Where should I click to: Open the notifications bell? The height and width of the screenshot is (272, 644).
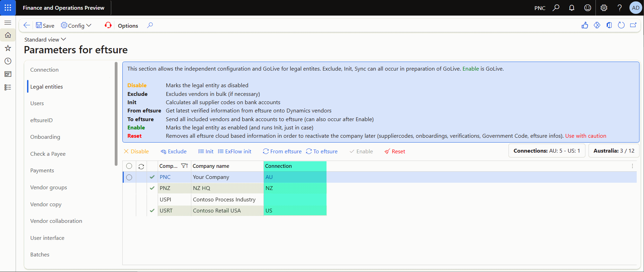(572, 8)
